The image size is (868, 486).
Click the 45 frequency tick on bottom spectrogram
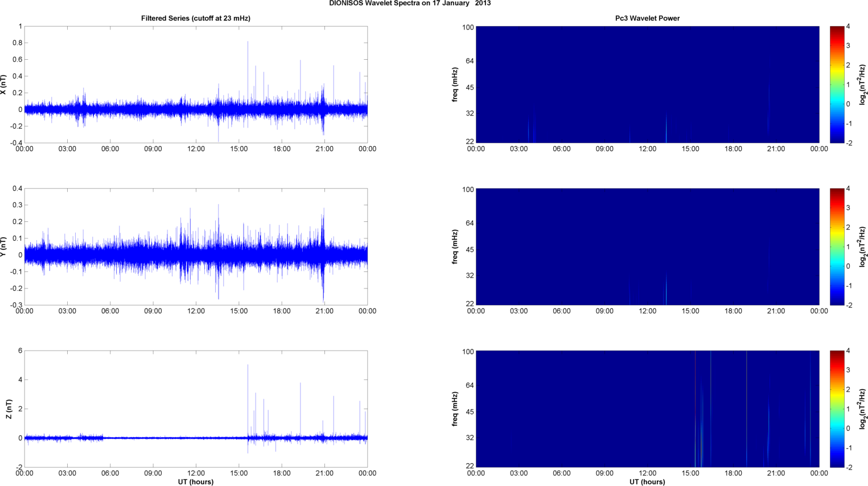pyautogui.click(x=470, y=411)
